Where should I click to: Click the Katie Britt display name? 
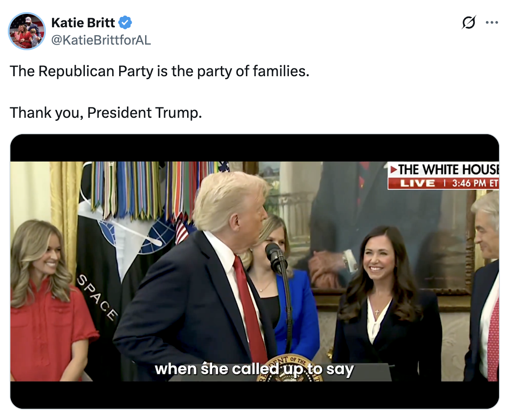83,23
